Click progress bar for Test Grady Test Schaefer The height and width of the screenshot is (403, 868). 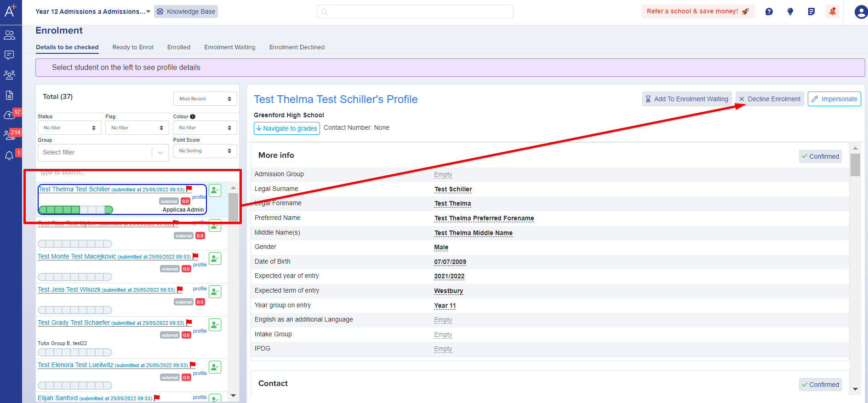[x=75, y=352]
